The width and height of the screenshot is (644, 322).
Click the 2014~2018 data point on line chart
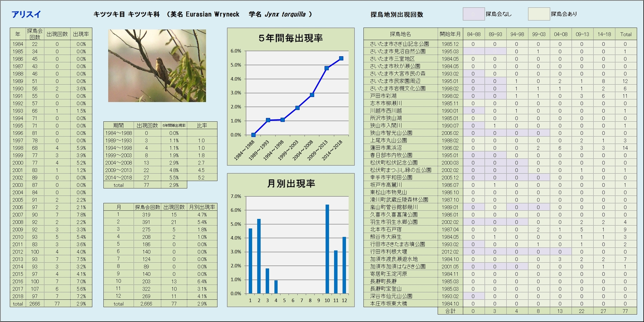[341, 58]
